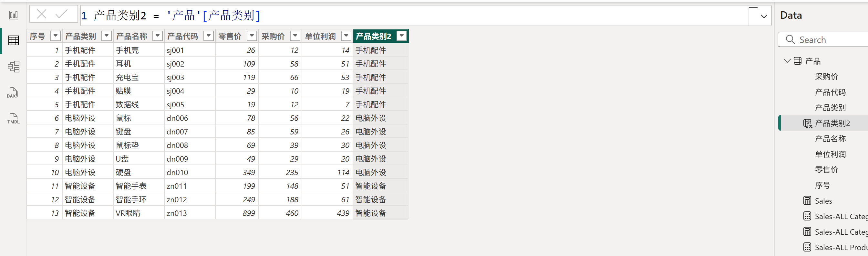
Task: Select 产品代码 field in Data pane
Action: click(830, 92)
